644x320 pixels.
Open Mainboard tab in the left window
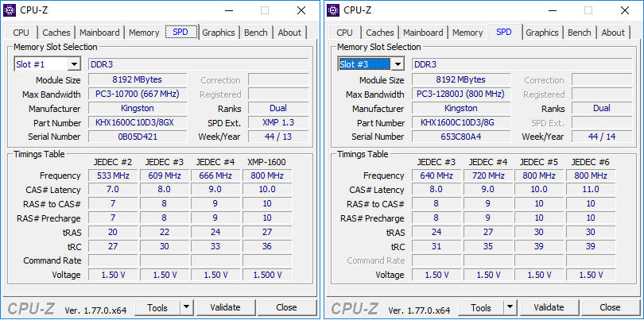pyautogui.click(x=100, y=33)
